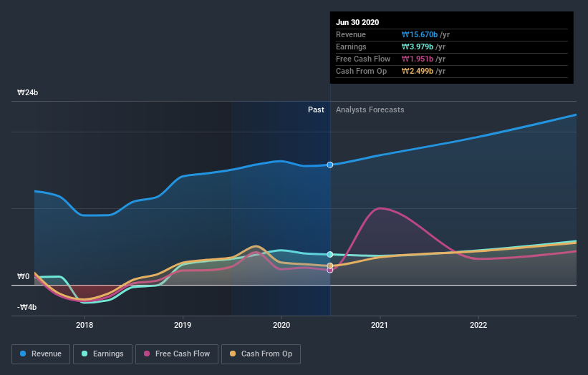Toggle the Cash From Op legend item

click(x=261, y=354)
